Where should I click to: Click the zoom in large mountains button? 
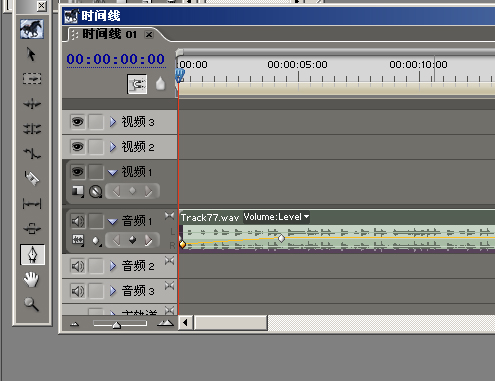[x=165, y=323]
